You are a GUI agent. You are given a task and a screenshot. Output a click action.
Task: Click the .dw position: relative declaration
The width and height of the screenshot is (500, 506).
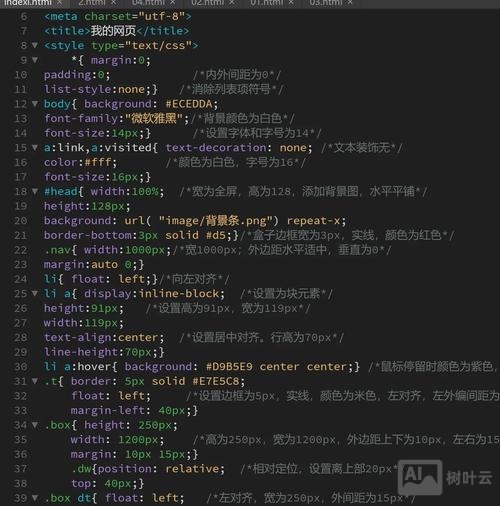click(161, 469)
